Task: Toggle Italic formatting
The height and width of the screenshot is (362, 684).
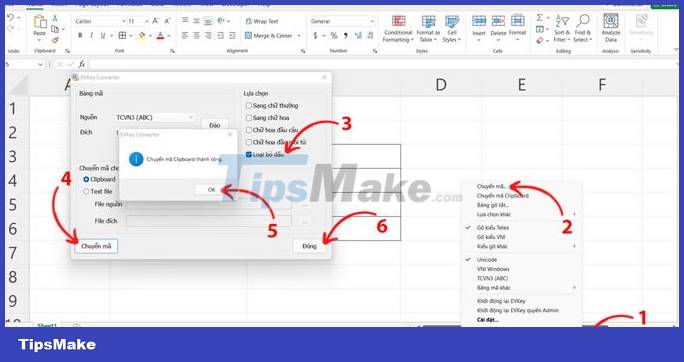Action: click(x=91, y=36)
